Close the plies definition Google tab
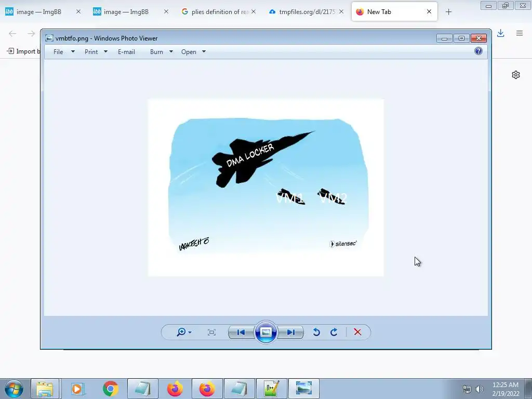 click(x=254, y=11)
